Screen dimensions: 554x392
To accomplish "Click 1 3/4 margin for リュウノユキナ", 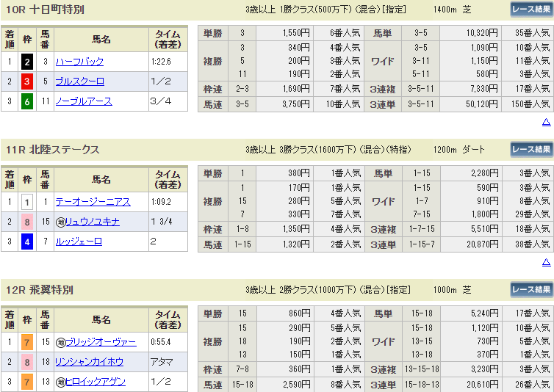I will click(x=162, y=222).
